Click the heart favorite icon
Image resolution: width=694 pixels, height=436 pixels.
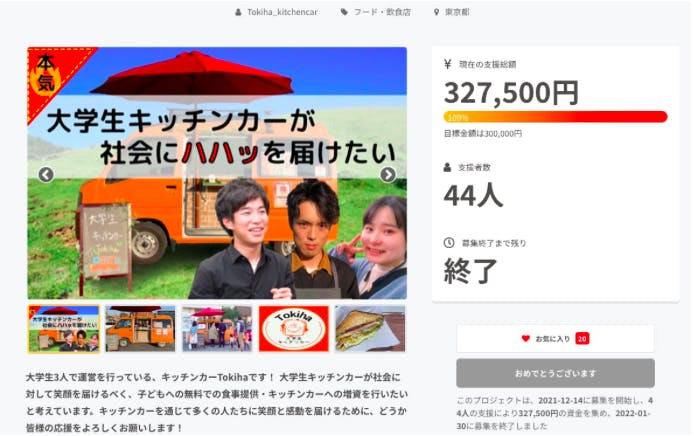[x=525, y=339]
